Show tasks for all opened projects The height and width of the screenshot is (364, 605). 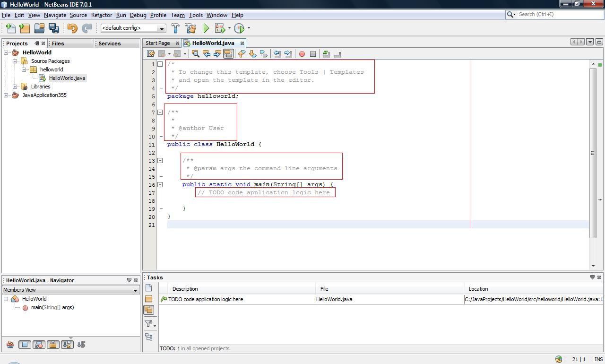[x=148, y=310]
